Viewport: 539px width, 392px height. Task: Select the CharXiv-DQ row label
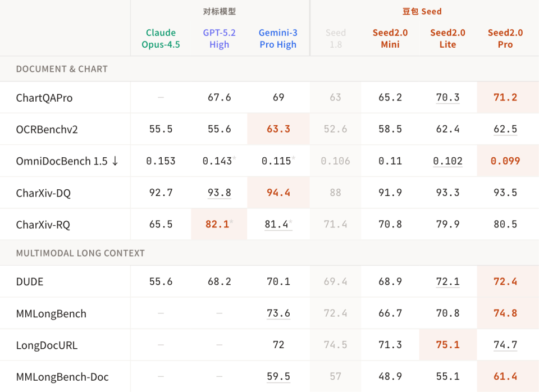[x=43, y=193]
